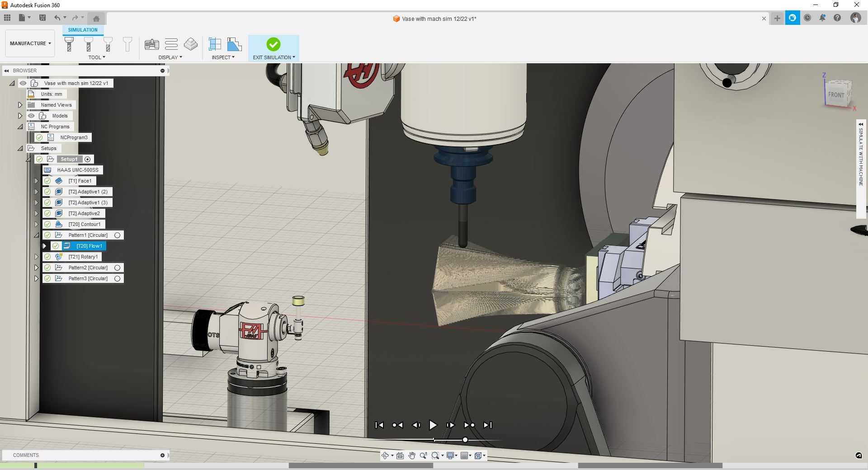Open the MANUFACTURE workspace dropdown
This screenshot has width=868, height=470.
tap(30, 43)
